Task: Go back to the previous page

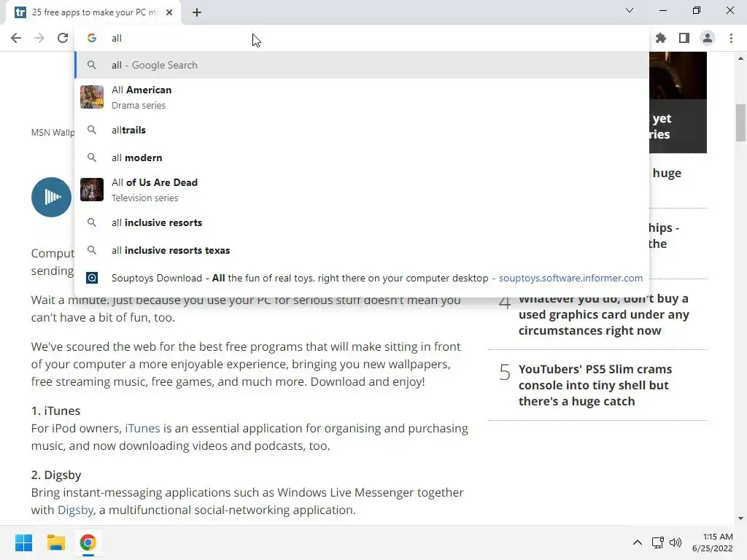Action: pos(16,38)
